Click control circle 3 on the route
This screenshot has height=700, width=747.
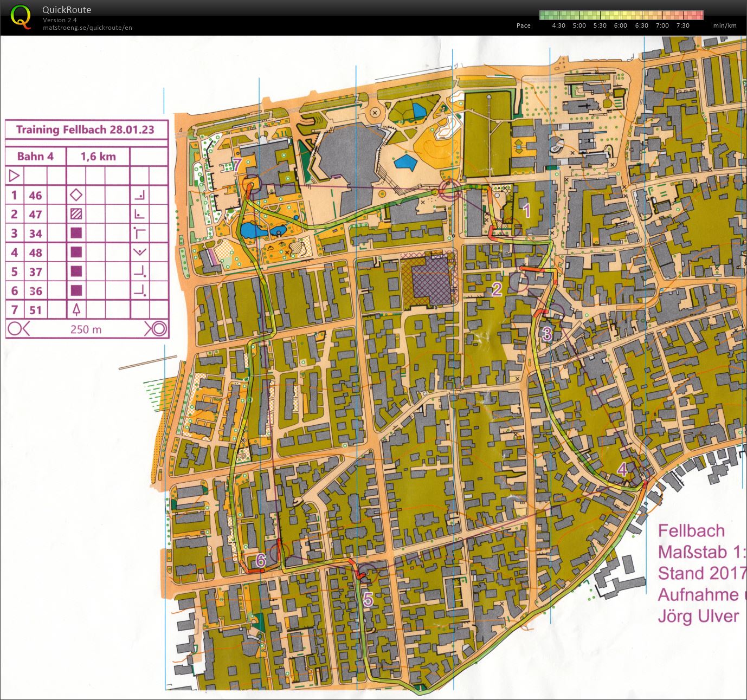[x=555, y=313]
